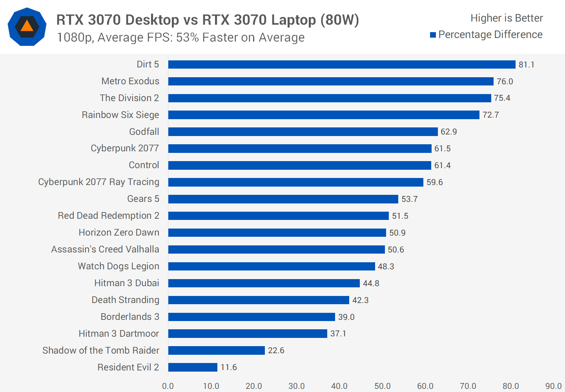This screenshot has height=392, width=565.
Task: Click the value "61.4"
Action: pyautogui.click(x=442, y=165)
